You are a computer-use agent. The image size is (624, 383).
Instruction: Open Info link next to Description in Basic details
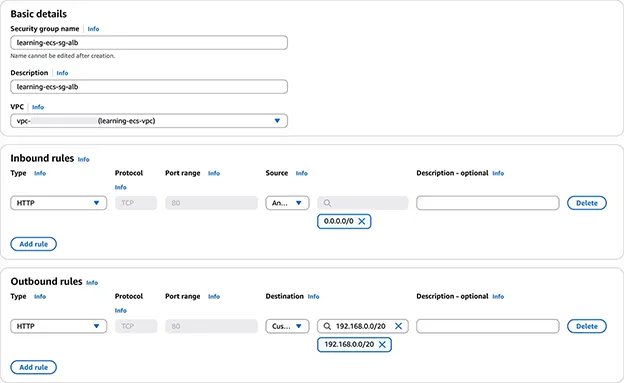[62, 73]
